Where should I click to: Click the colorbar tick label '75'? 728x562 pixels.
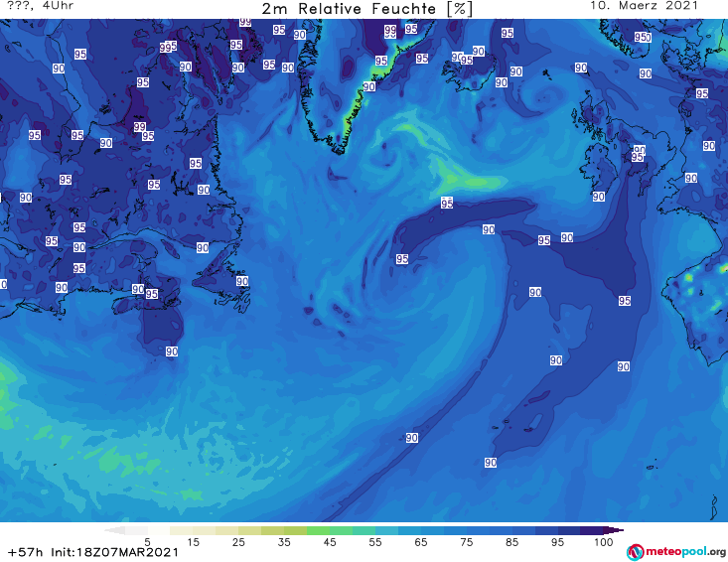point(466,542)
